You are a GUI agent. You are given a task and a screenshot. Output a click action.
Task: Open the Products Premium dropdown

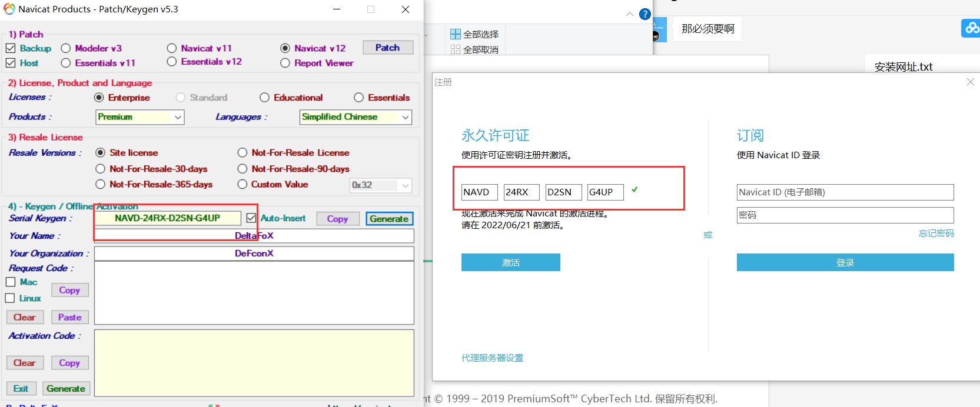pyautogui.click(x=140, y=117)
